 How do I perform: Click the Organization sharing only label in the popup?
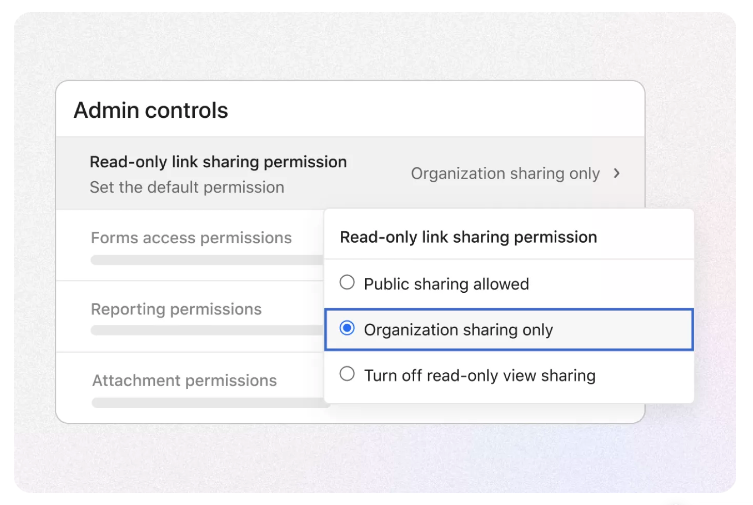(x=458, y=330)
